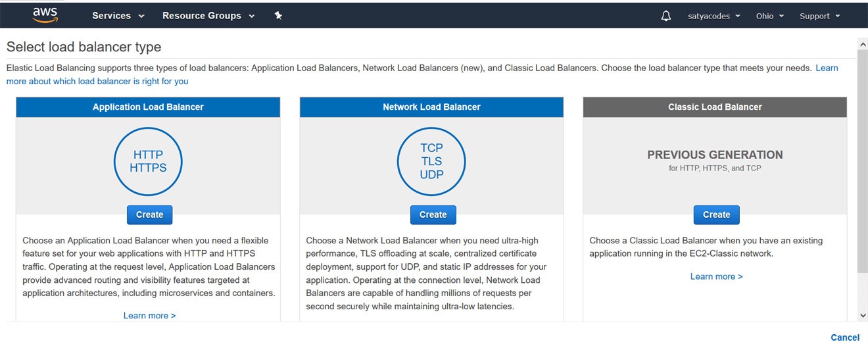Open the Support menu
Screen dimensions: 868x348
[819, 16]
